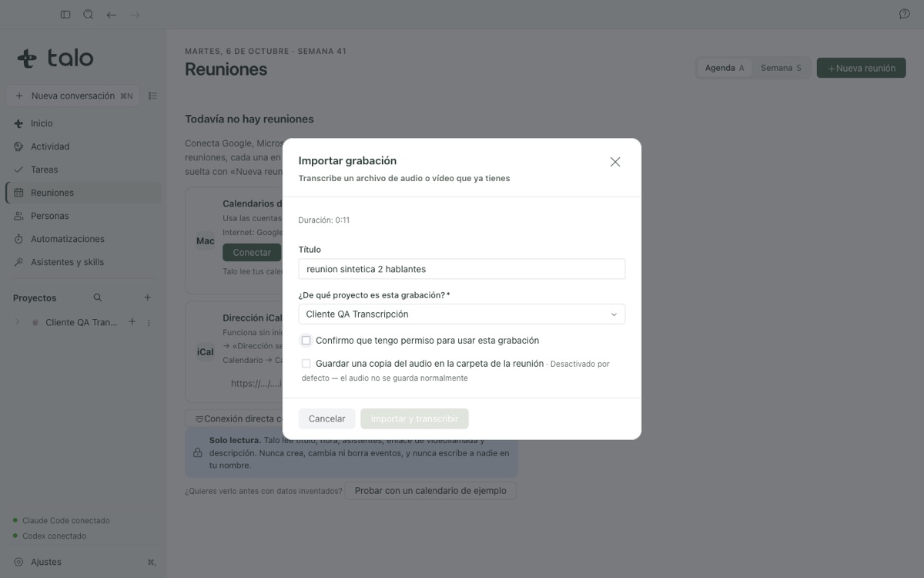Open more options for Cliente QA project

(x=149, y=322)
